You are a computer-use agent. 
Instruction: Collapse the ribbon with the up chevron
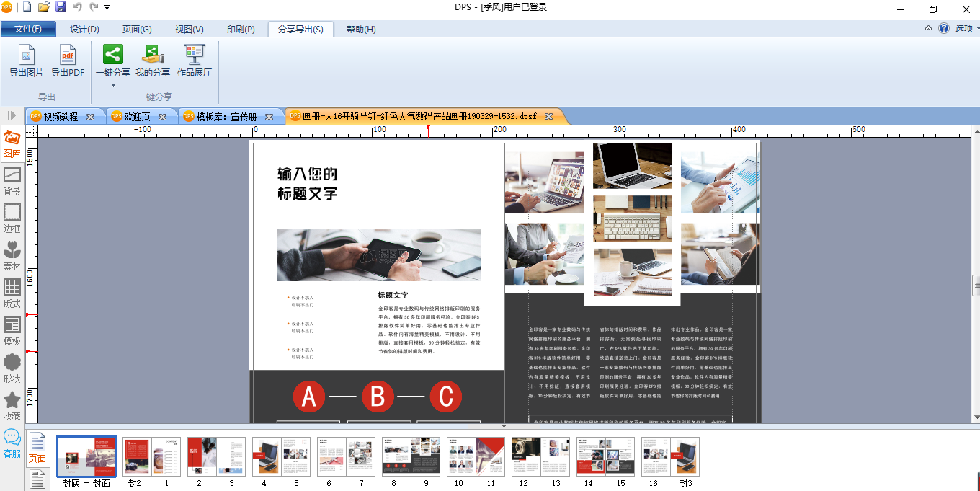click(929, 29)
